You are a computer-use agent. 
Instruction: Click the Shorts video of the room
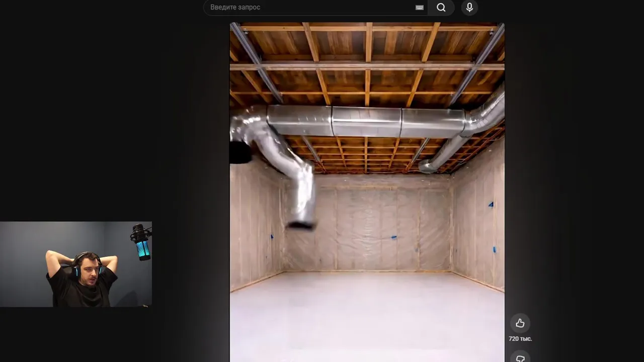pyautogui.click(x=367, y=192)
